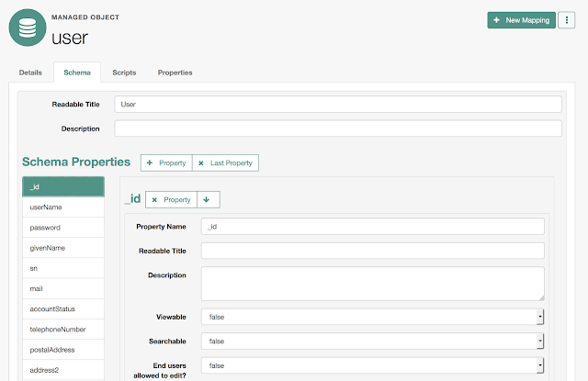Select accountStatus property in list

pyautogui.click(x=63, y=309)
